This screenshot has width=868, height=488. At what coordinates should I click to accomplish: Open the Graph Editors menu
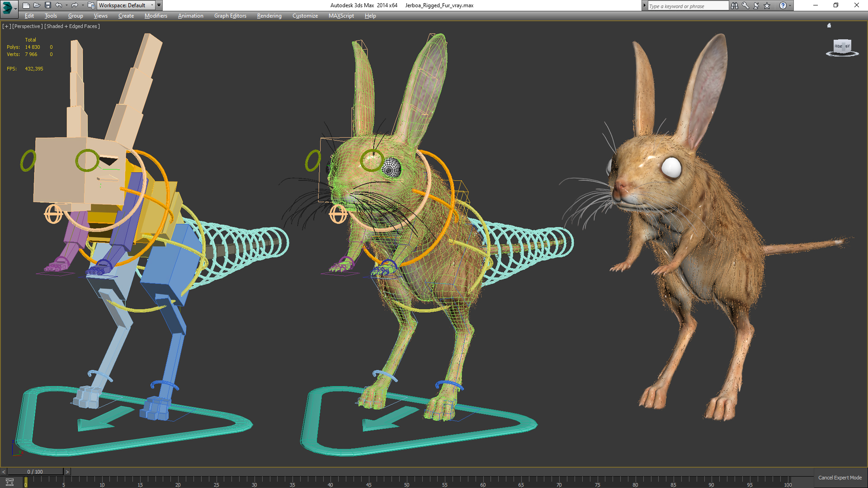[230, 16]
